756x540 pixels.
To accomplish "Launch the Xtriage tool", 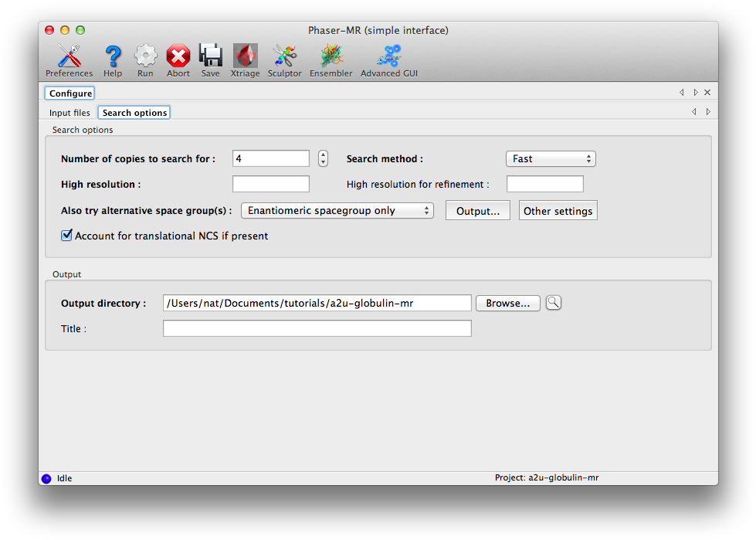I will [245, 60].
